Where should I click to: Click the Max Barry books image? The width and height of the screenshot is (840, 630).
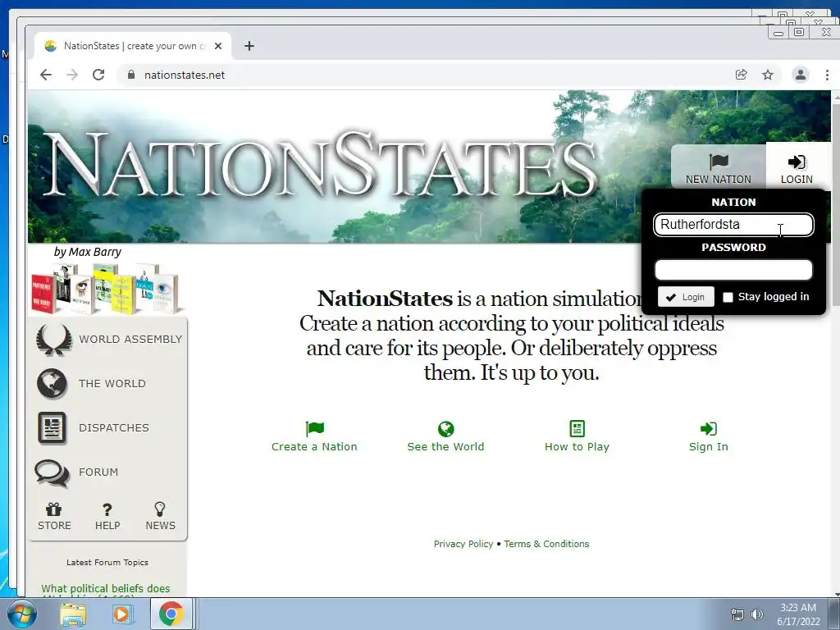[106, 288]
